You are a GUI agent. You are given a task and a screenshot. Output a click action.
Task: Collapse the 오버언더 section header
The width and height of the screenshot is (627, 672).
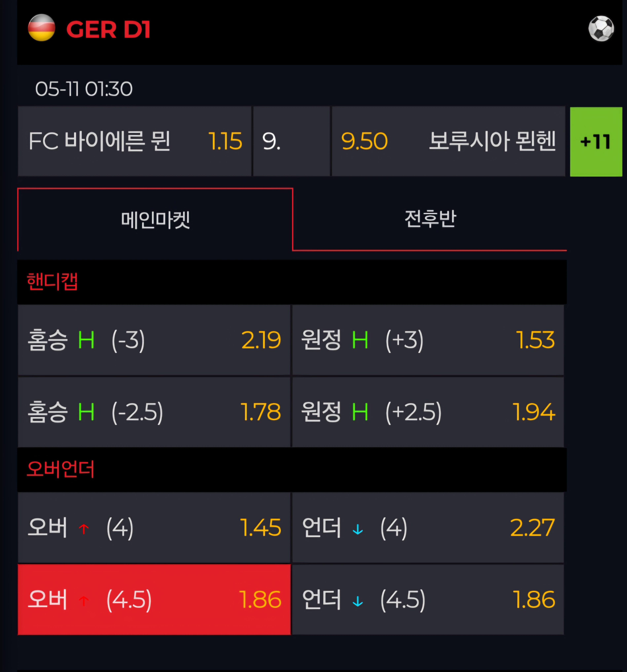pyautogui.click(x=292, y=469)
